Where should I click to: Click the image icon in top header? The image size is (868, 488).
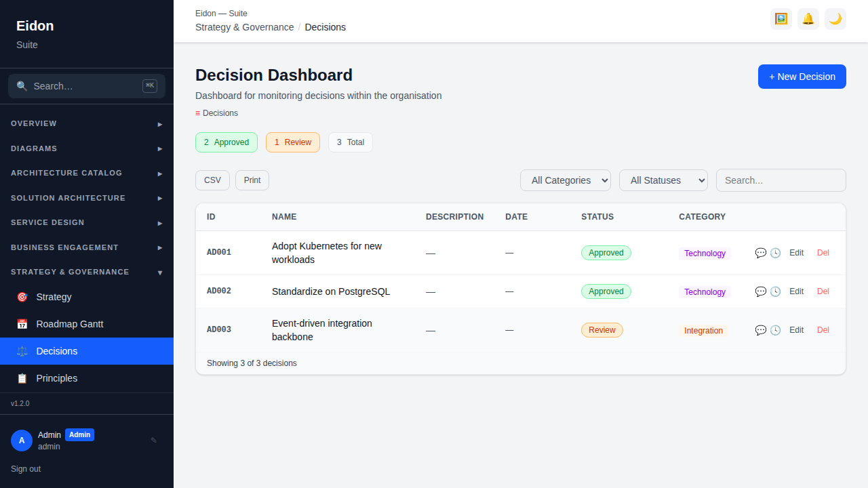pos(781,19)
